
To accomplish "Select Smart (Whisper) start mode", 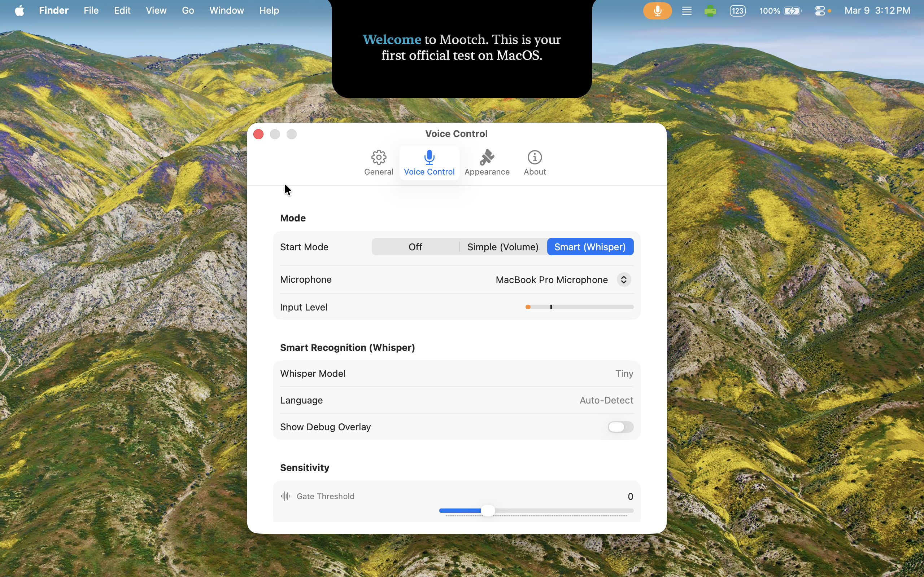I will [590, 247].
